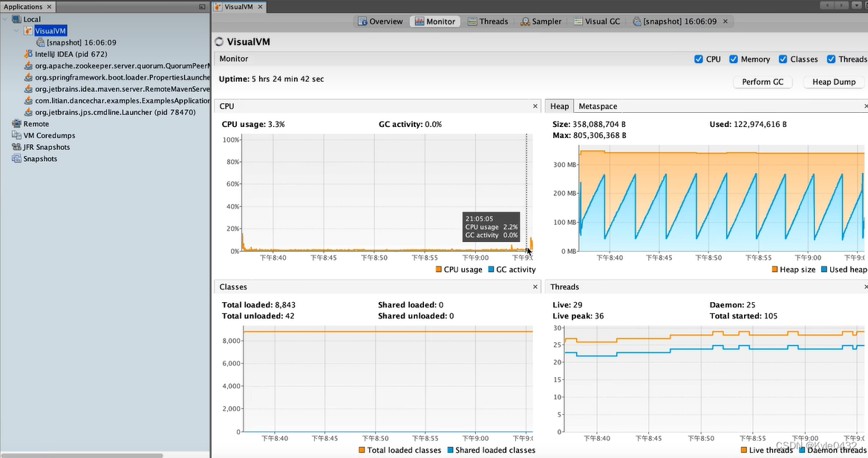This screenshot has height=458, width=868.
Task: Collapse the VisualVM tree node
Action: click(x=16, y=31)
